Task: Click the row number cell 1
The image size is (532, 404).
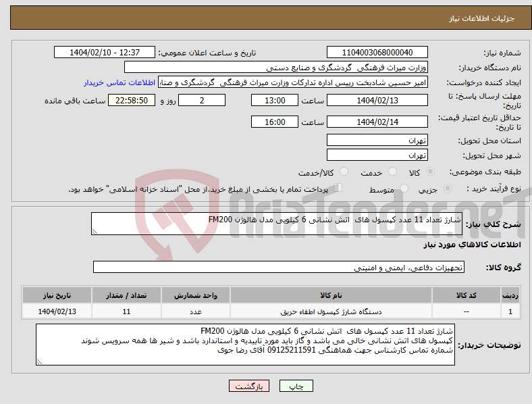Action: pos(510,311)
